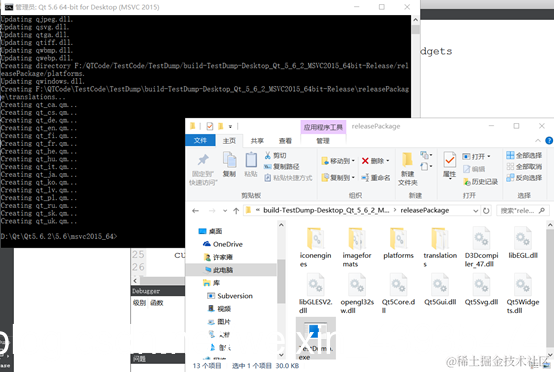Click the Explorer Back arrow

tap(195, 211)
